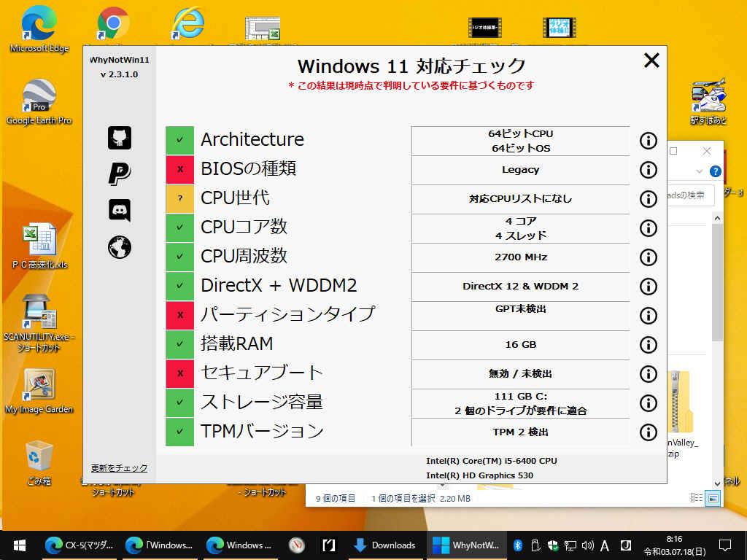Open My Image Garden shortcut
Image resolution: width=747 pixels, height=560 pixels.
coord(39,392)
